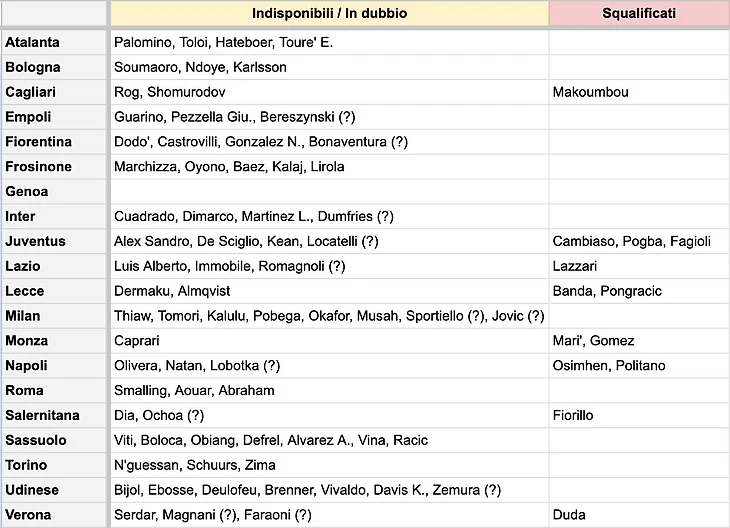Screen dimensions: 730x528
Task: Select the Squalificati column header
Action: [639, 13]
